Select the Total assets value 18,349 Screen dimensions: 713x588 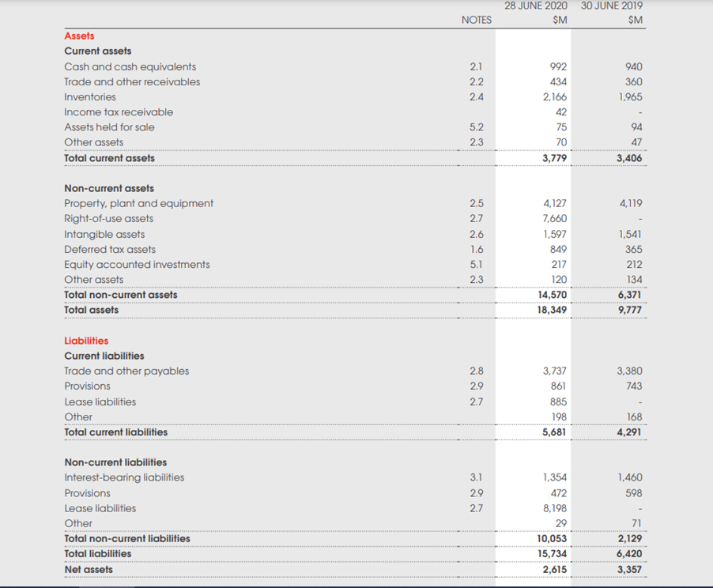coord(552,310)
